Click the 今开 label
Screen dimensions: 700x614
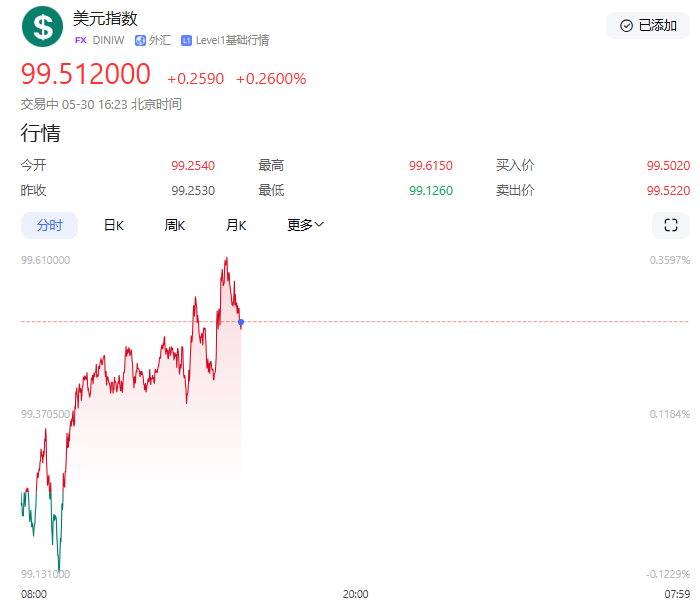tap(33, 165)
